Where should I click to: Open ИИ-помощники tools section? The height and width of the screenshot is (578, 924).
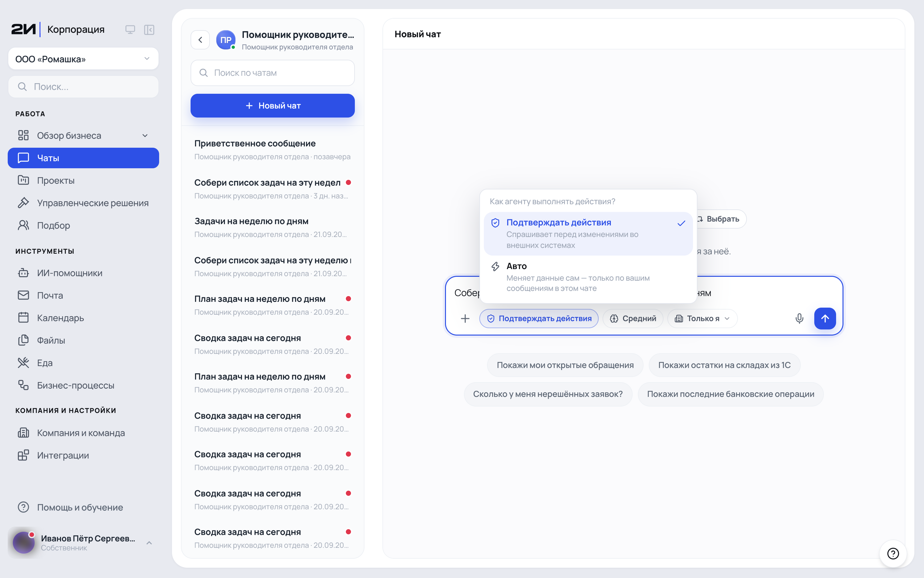pos(83,273)
